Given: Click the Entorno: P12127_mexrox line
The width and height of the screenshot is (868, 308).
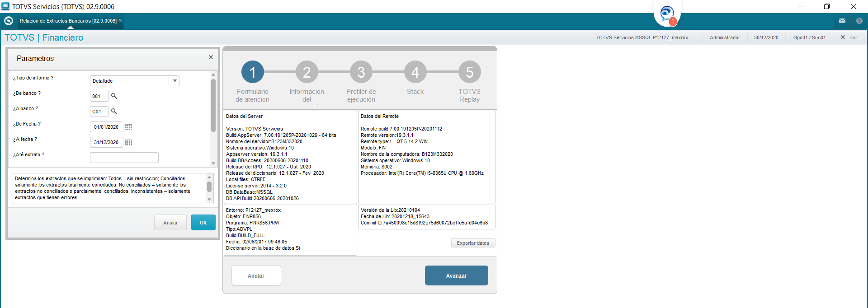Looking at the screenshot, I should (253, 210).
